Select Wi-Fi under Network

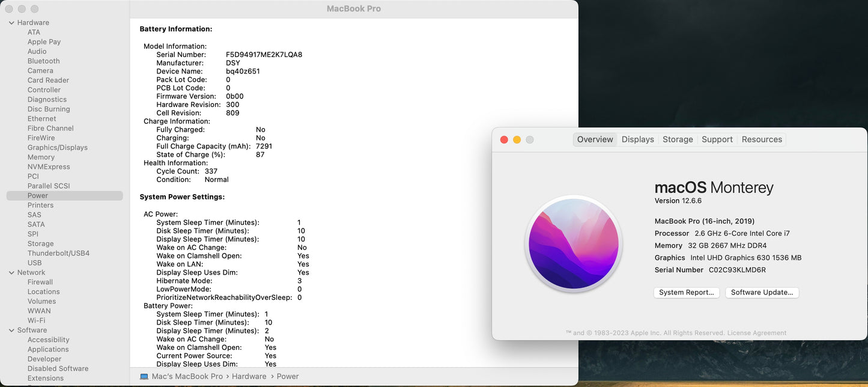(x=36, y=321)
